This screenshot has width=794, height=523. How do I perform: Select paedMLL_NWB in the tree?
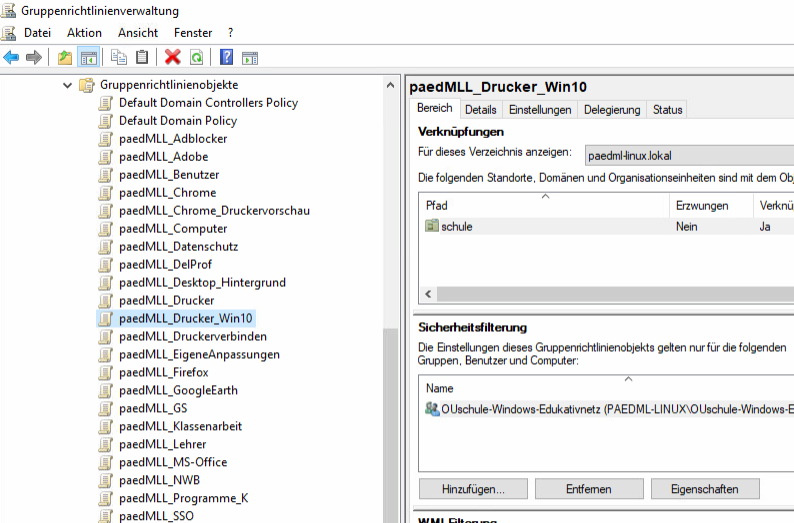tap(159, 480)
